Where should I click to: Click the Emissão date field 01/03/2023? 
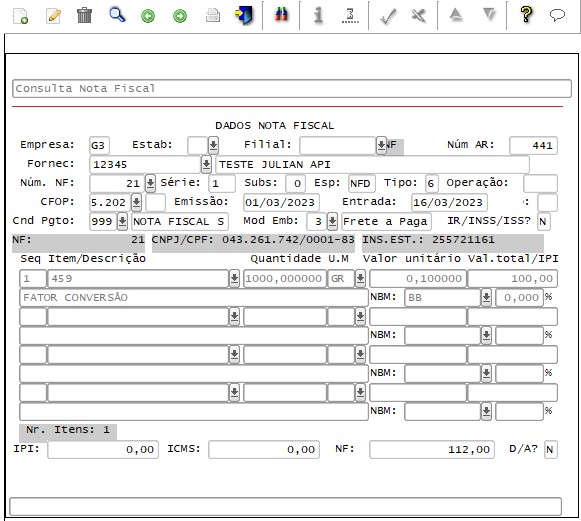tap(281, 202)
